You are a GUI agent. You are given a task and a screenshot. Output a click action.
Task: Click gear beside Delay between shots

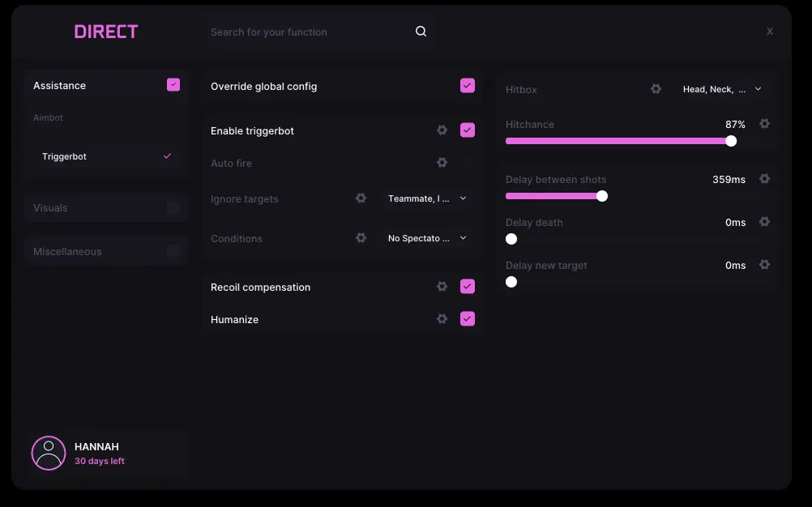[x=764, y=179]
